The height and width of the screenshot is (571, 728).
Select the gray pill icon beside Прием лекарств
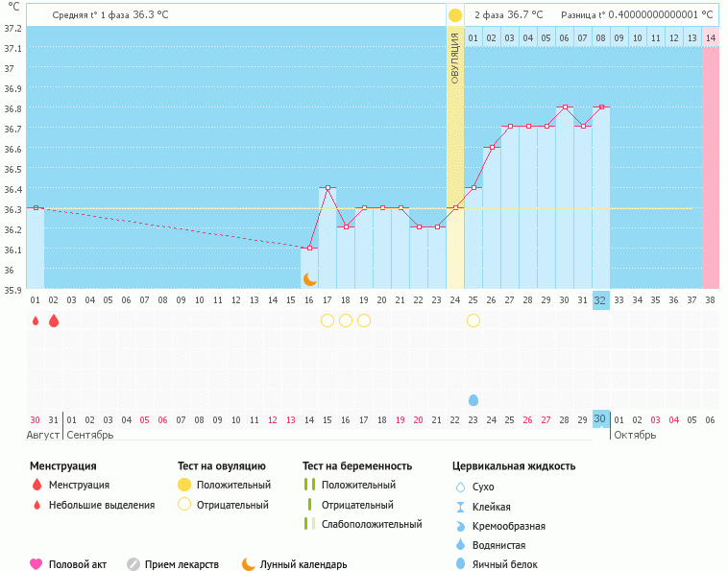pyautogui.click(x=133, y=564)
